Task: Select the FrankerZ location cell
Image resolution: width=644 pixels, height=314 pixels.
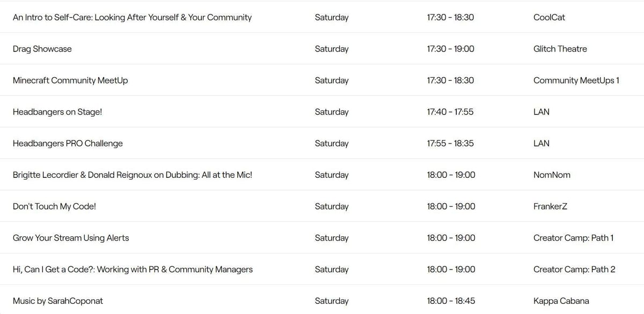Action: pyautogui.click(x=550, y=206)
